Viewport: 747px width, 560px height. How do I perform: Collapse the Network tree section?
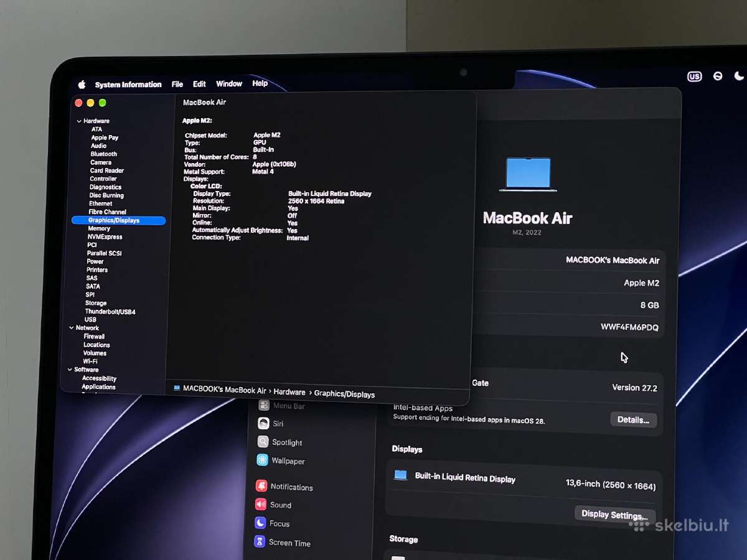point(72,328)
